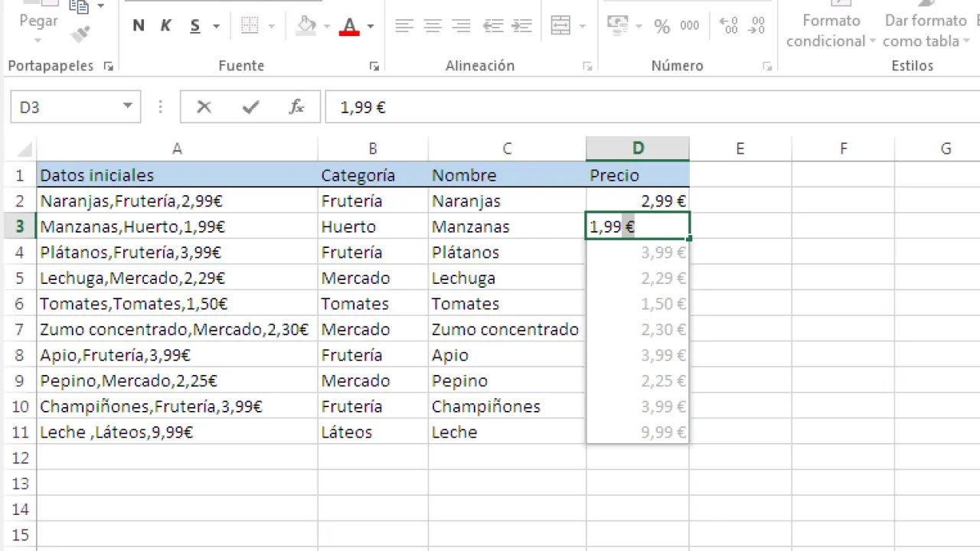Toggle italic (K) formatting
Image resolution: width=980 pixels, height=551 pixels.
point(166,26)
